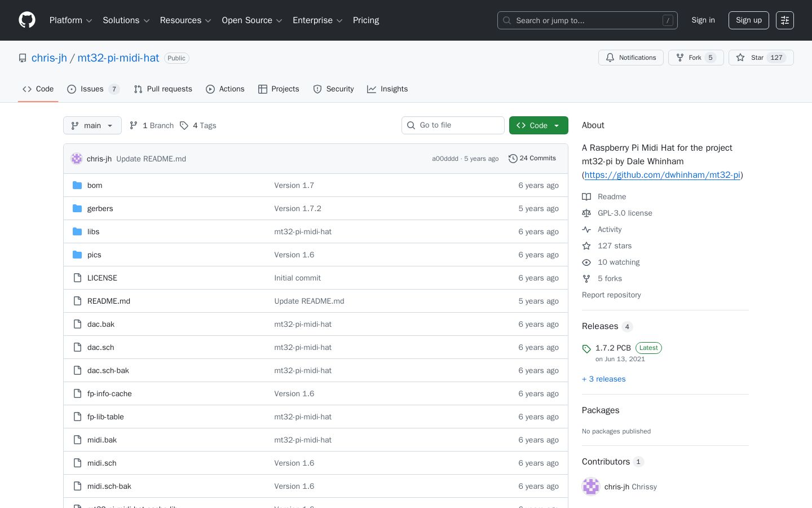The height and width of the screenshot is (508, 812).
Task: Switch to the Code tab
Action: 38,89
